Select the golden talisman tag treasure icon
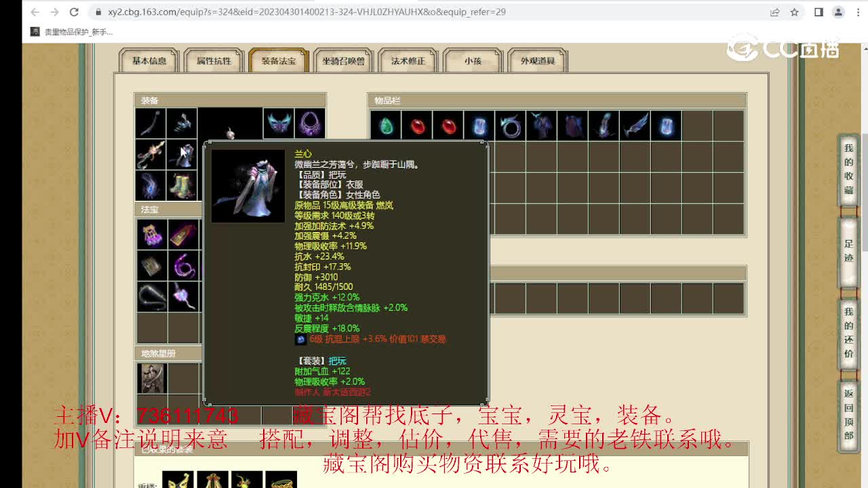 click(x=183, y=235)
